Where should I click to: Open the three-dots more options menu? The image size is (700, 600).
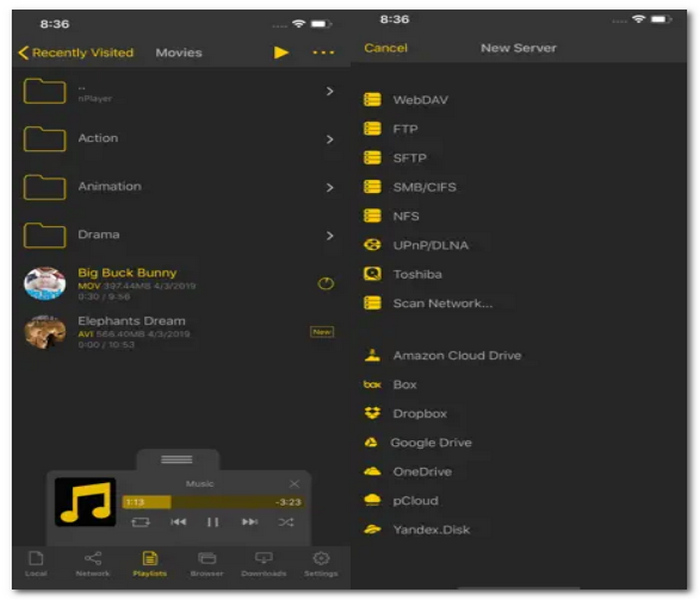tap(323, 53)
